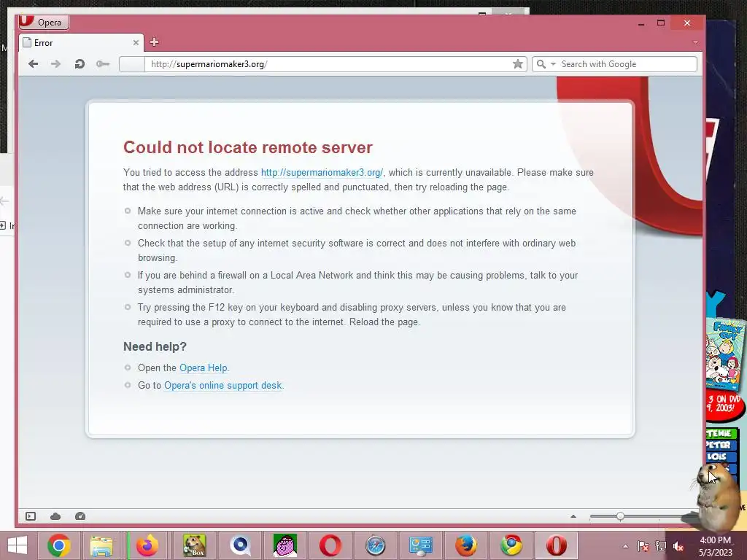Open the old 3D Chrome icon on taskbar
Screen dimensions: 747x560
coord(511,545)
